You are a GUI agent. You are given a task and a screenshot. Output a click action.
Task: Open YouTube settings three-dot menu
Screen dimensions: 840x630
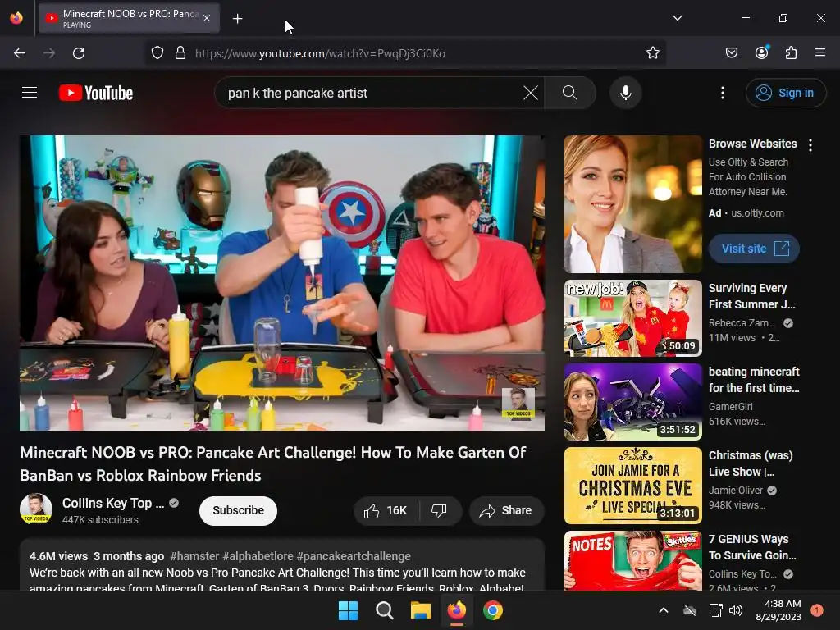coord(722,93)
